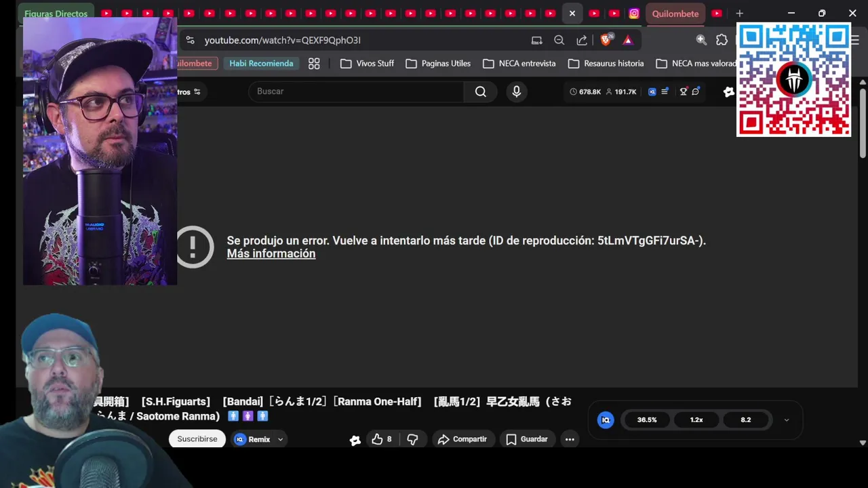
Task: Open the site information icon in address bar
Action: (x=190, y=40)
